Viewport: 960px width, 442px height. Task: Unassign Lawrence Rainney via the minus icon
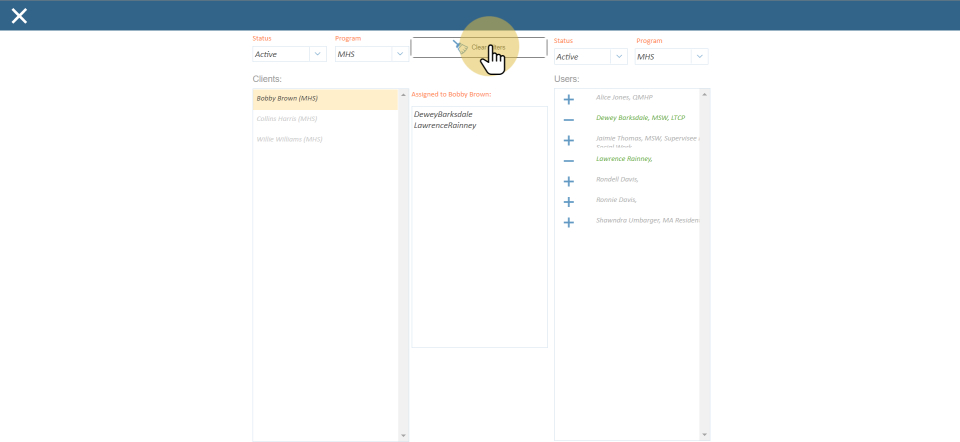pos(568,161)
